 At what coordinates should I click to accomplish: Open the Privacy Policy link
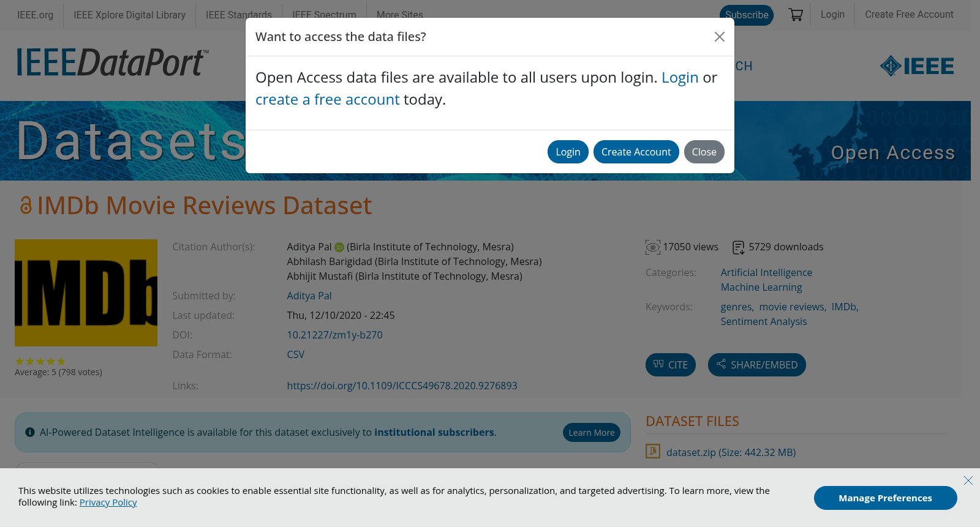(x=108, y=503)
